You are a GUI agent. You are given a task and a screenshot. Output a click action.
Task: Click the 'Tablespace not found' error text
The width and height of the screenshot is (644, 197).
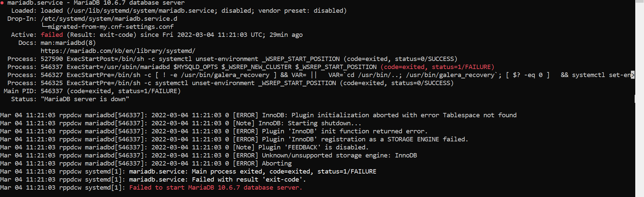tap(479, 115)
